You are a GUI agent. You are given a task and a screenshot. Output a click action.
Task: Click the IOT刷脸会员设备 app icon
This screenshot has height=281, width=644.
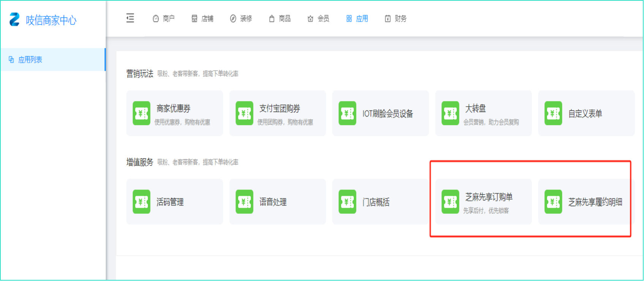click(347, 113)
